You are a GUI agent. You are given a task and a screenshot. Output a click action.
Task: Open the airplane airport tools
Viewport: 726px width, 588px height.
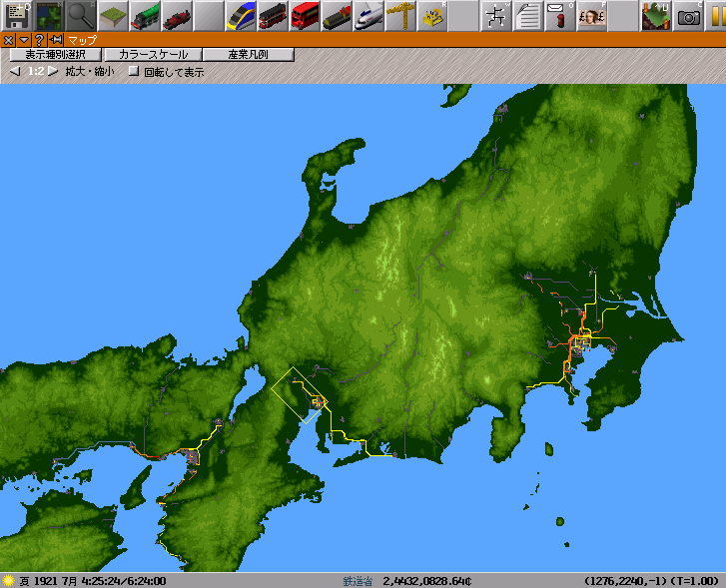368,16
